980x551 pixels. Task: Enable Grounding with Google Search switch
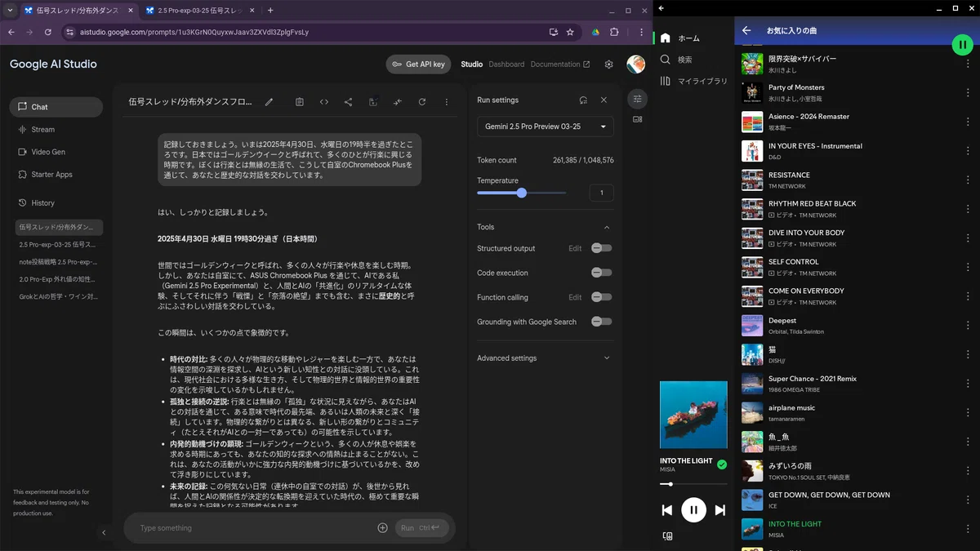coord(602,322)
